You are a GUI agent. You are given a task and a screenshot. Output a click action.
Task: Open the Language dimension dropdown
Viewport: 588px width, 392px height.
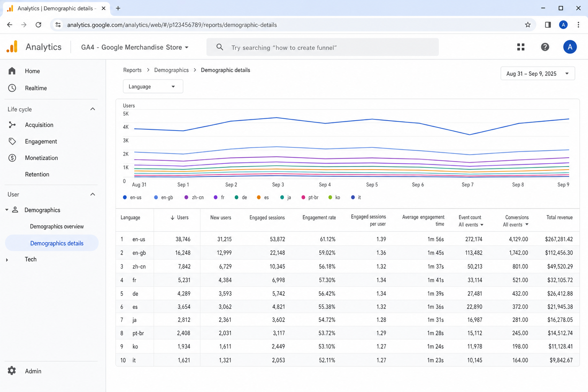[x=153, y=87]
